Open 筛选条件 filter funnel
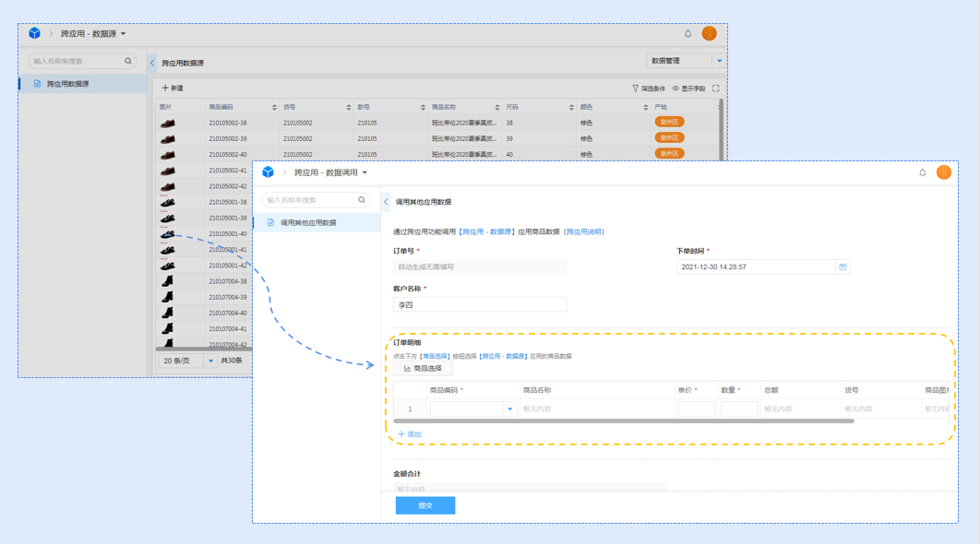Viewport: 980px width, 544px height. [636, 89]
